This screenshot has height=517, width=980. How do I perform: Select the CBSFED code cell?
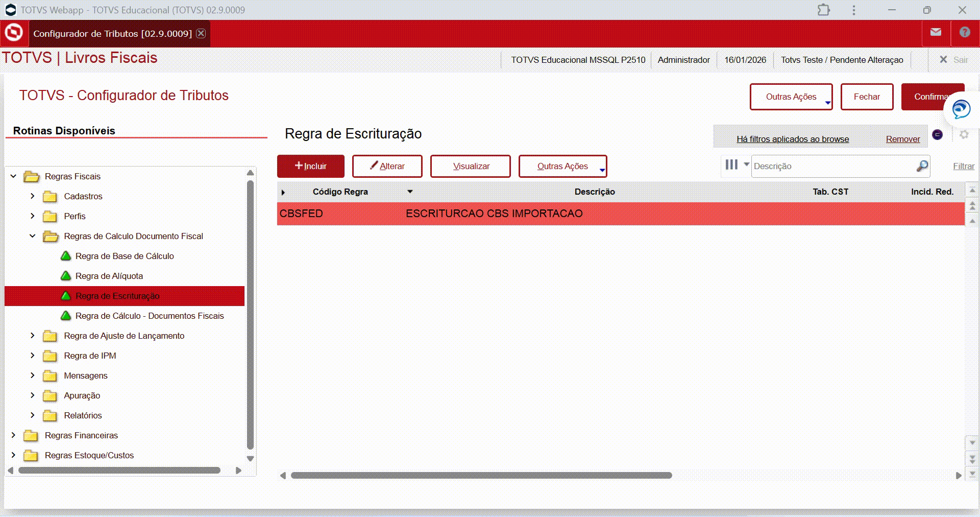point(301,214)
